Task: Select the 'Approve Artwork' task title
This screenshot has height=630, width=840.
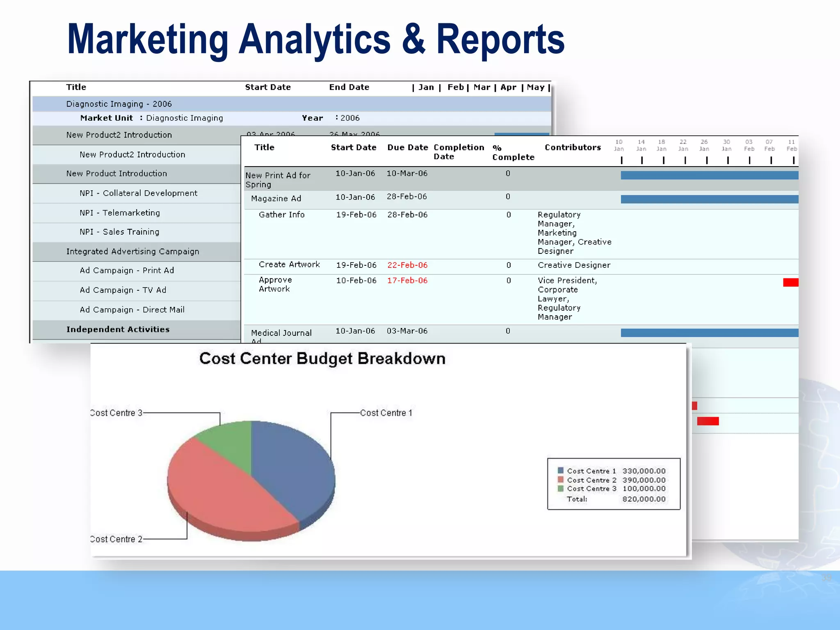Action: [275, 284]
